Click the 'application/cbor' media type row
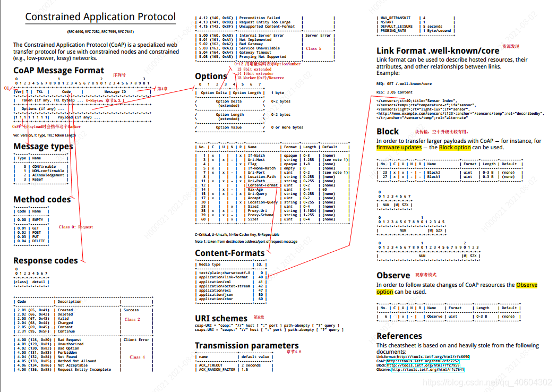Screen dimensions: 557x392 coord(231,299)
